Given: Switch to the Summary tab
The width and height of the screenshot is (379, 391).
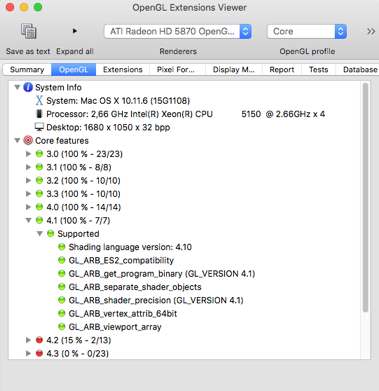Looking at the screenshot, I should click(27, 69).
